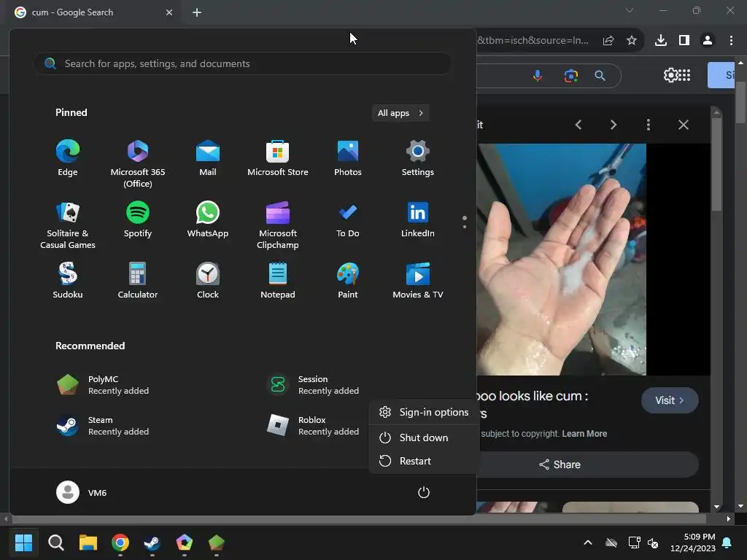Screen dimensions: 747x560
Task: Click the Windows Start button
Action: (x=23, y=542)
